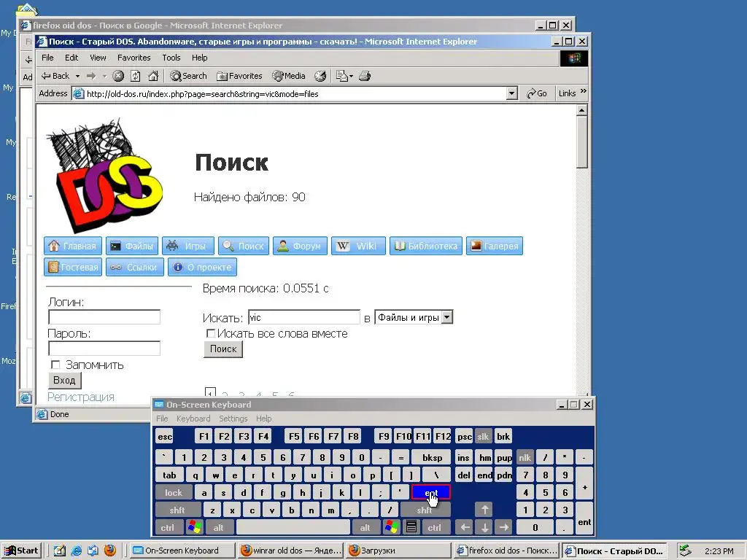The height and width of the screenshot is (560, 747).
Task: Click the Edit page icon in toolbar
Action: pyautogui.click(x=341, y=76)
